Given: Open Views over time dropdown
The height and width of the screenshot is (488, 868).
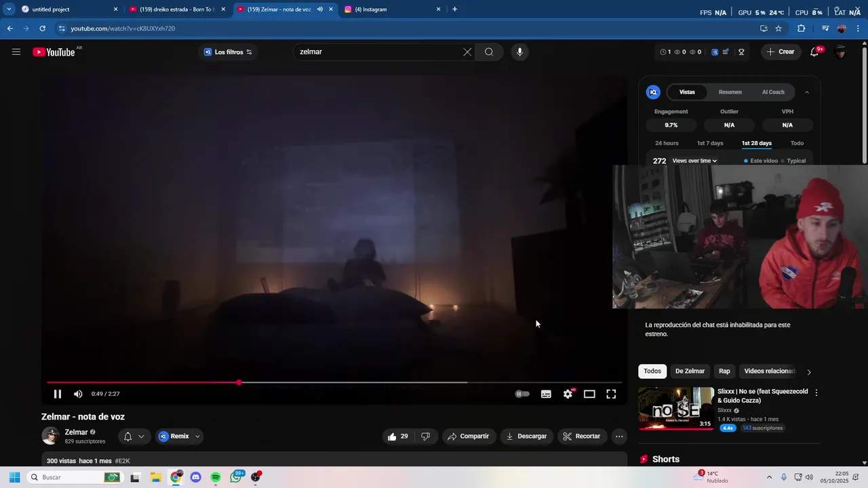Looking at the screenshot, I should click(x=694, y=161).
